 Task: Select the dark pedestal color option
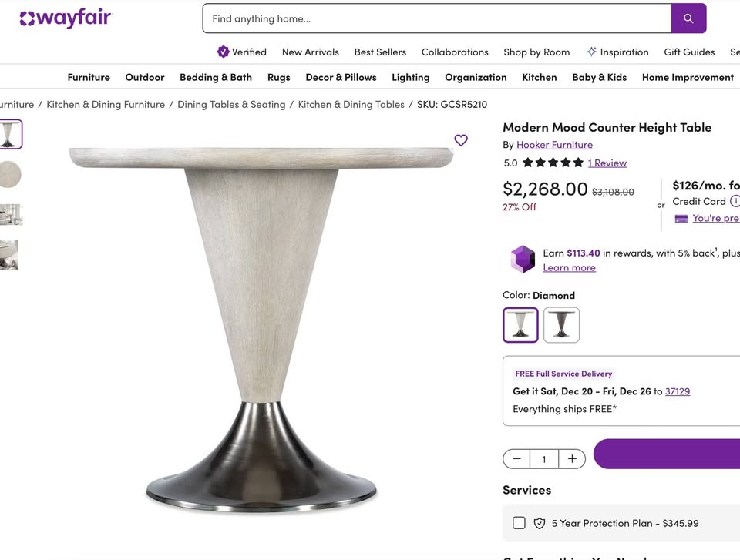coord(561,324)
